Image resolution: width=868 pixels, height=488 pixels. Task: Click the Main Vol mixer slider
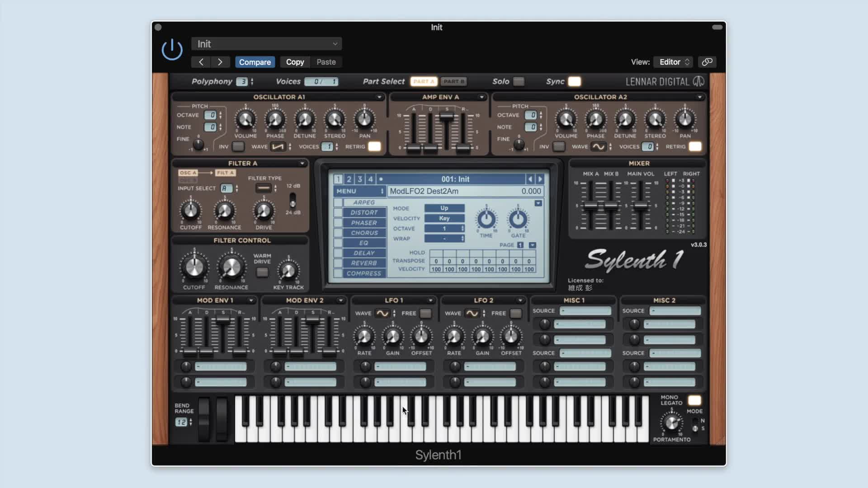click(641, 206)
